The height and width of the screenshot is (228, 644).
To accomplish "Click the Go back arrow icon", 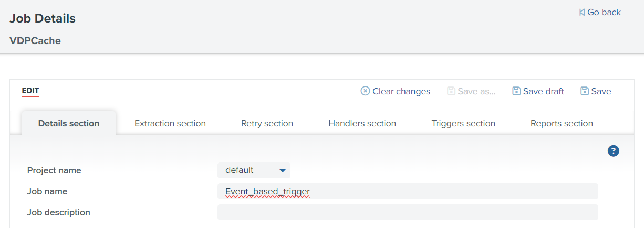I will 582,12.
